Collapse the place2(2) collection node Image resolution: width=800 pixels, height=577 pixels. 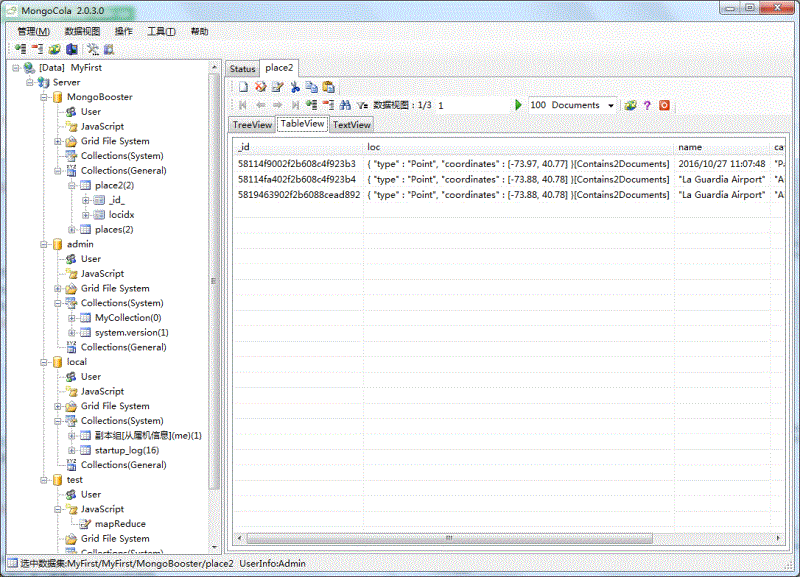click(72, 185)
